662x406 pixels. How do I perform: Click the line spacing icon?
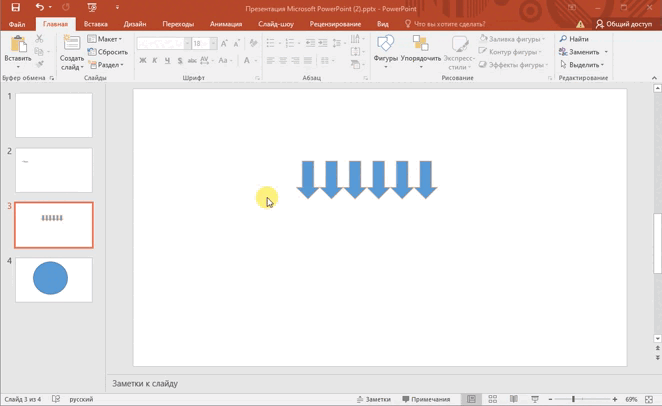(x=337, y=43)
